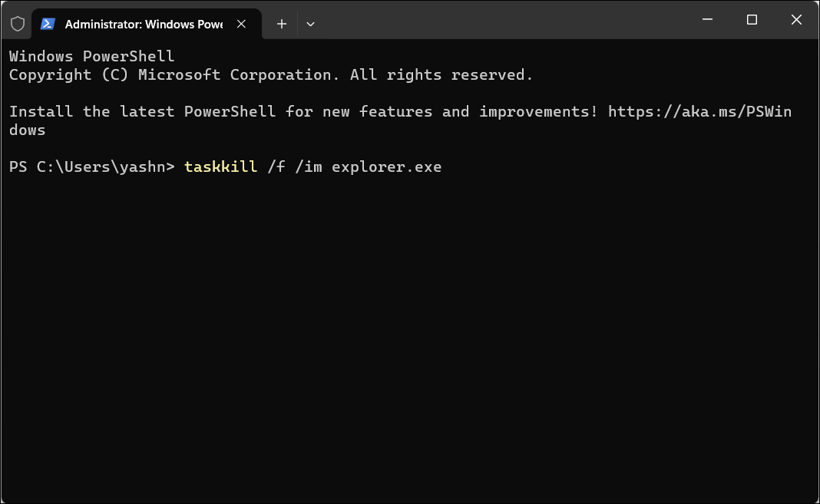
Task: Close the Administrator PowerShell tab with its X
Action: coord(241,24)
